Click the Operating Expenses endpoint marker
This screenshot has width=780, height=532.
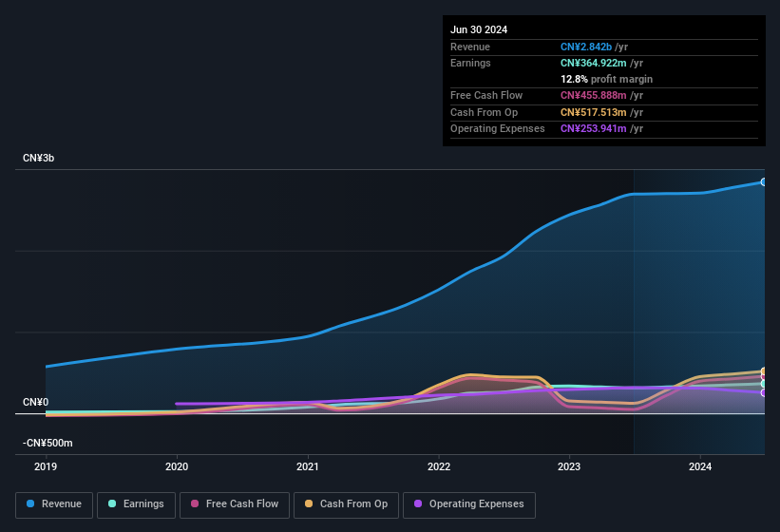pos(764,392)
